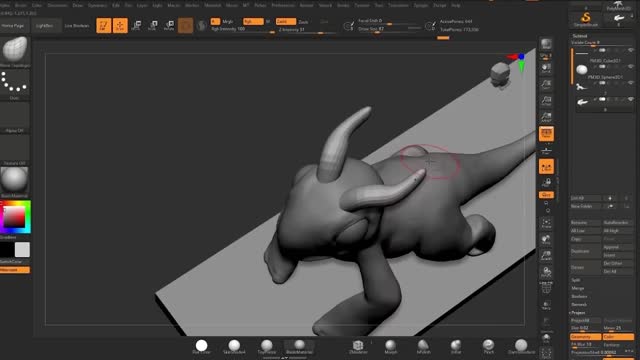This screenshot has height=360, width=640.
Task: Select the Pinch brush at bottom
Action: point(488,347)
